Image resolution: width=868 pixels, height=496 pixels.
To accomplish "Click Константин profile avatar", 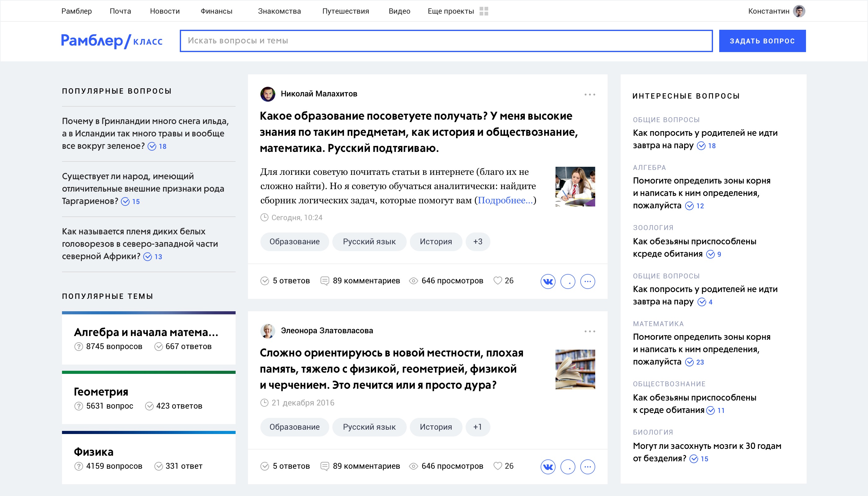I will click(799, 11).
